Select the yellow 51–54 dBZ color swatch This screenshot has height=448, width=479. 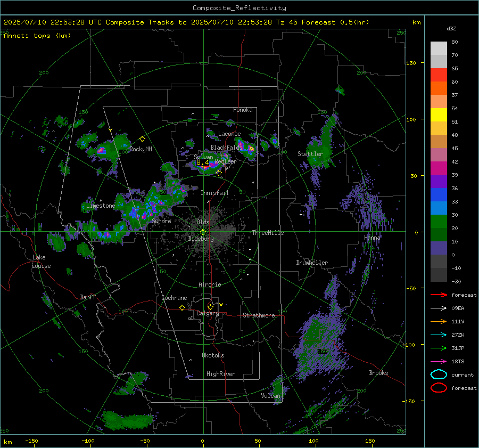click(439, 115)
